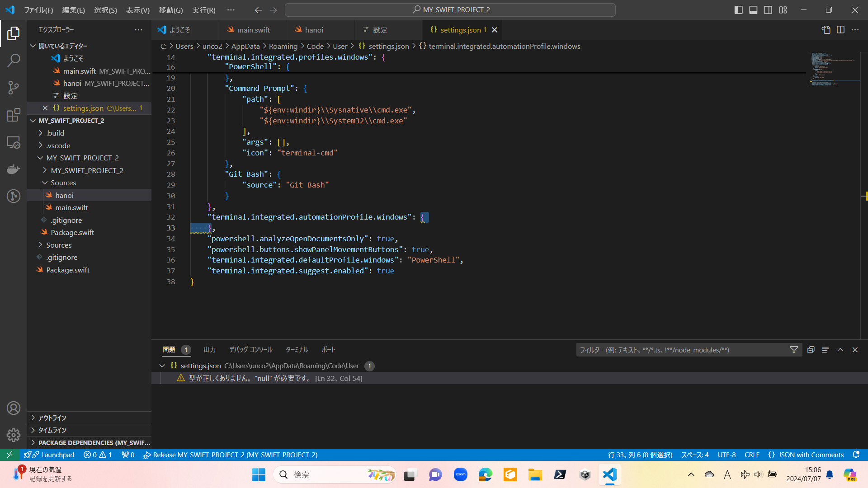
Task: Open the Docker view
Action: (14, 169)
